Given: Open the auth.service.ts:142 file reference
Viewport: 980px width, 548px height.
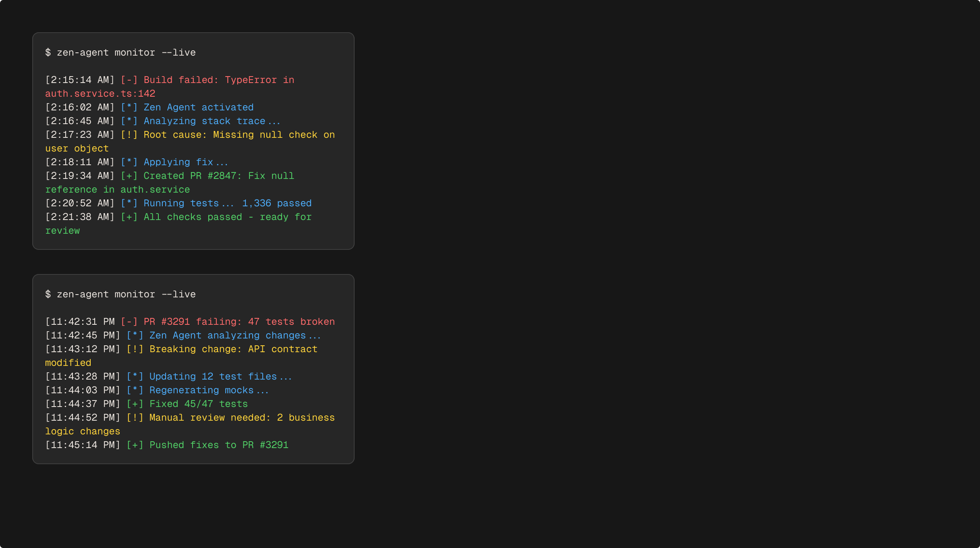Looking at the screenshot, I should click(x=100, y=93).
